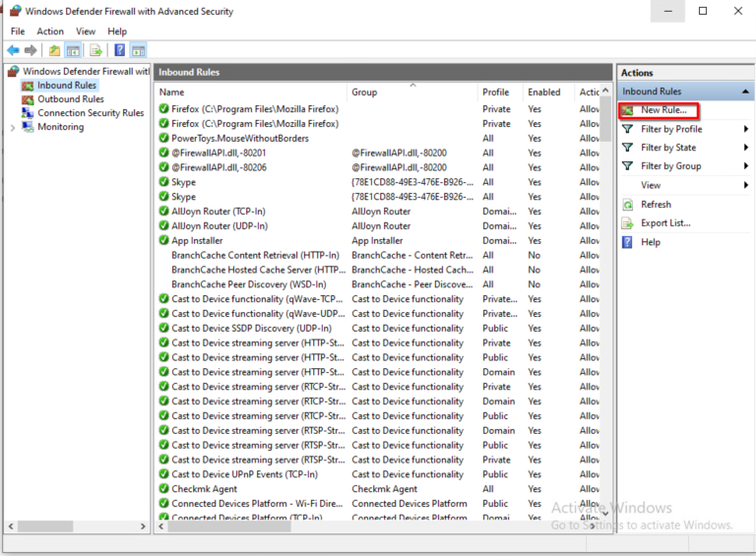Click the blue Back arrow in toolbar
Screen dimensions: 756x556
coord(13,50)
